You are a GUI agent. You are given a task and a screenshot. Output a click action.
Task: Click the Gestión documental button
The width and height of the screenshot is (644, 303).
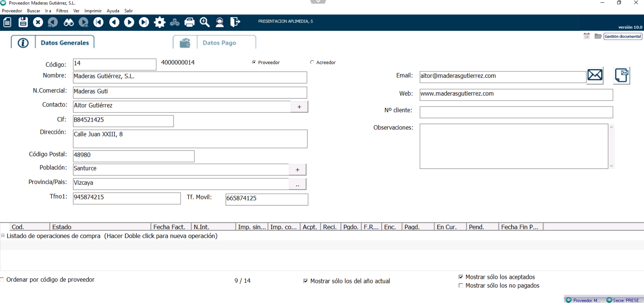point(622,36)
